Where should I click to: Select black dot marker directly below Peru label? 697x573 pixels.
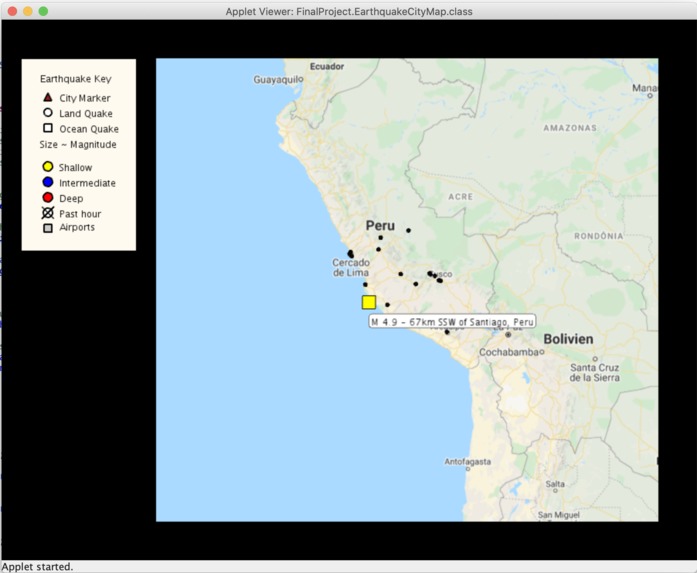click(381, 237)
